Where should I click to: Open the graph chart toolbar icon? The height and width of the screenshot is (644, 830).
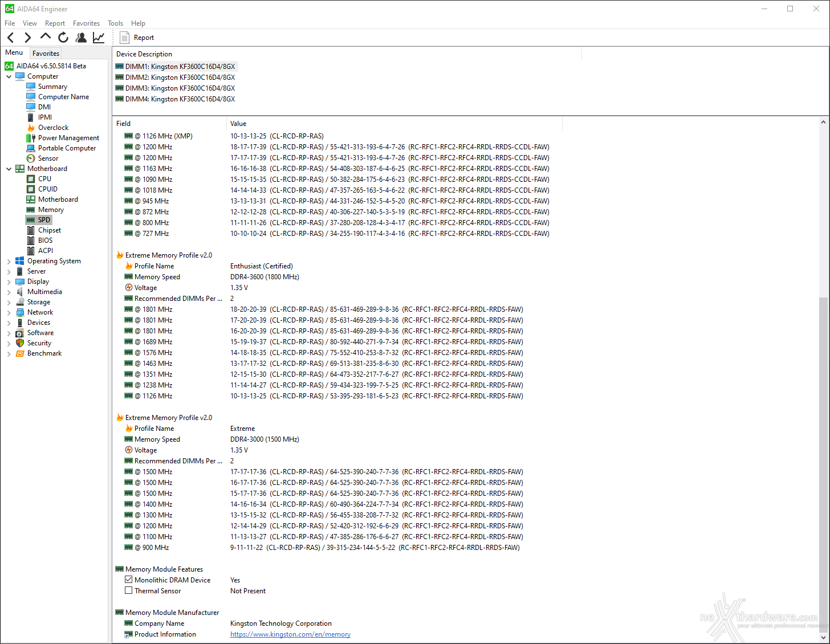pyautogui.click(x=99, y=38)
